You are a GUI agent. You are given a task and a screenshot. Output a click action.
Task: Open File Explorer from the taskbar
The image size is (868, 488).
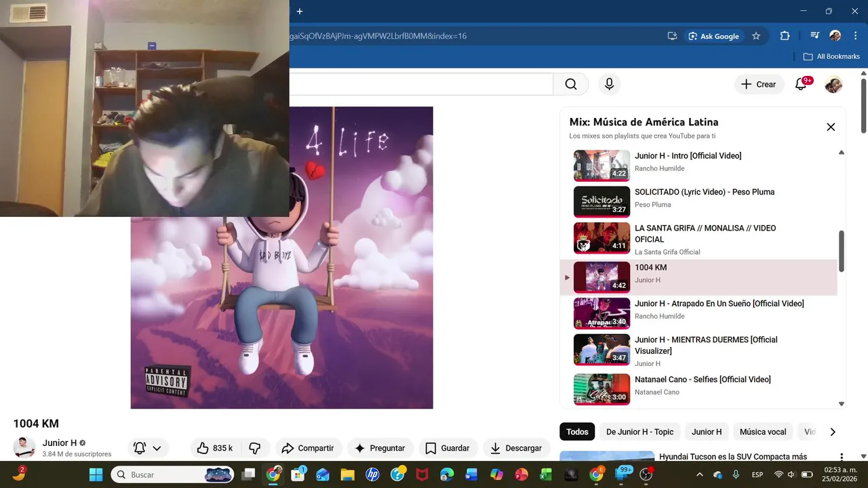(x=347, y=474)
